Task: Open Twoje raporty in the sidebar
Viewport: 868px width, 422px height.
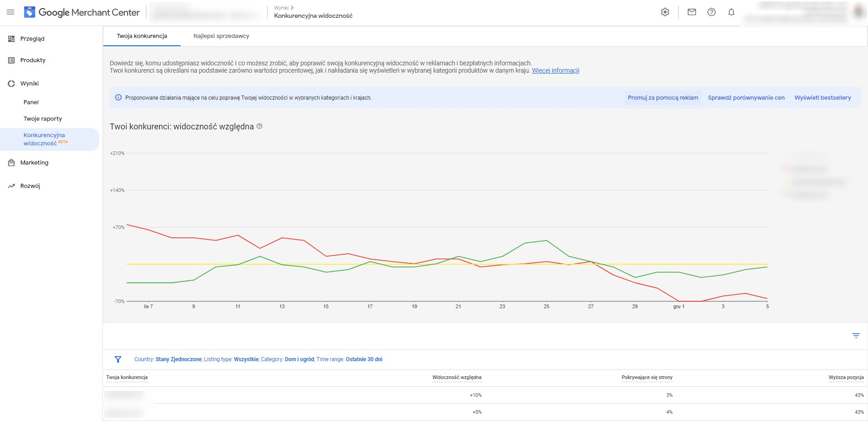Action: pos(43,119)
